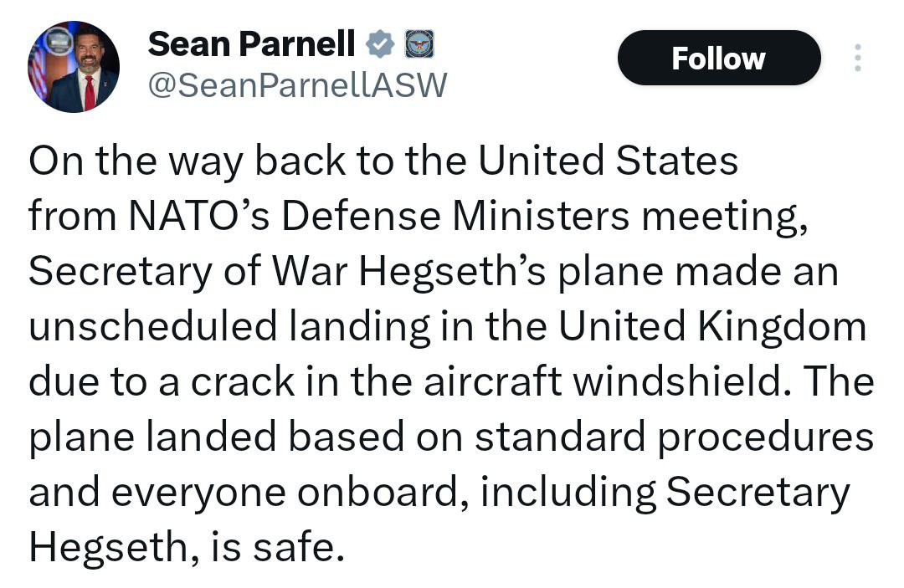
Task: Click the phrase "Secretary of War"
Action: click(188, 271)
